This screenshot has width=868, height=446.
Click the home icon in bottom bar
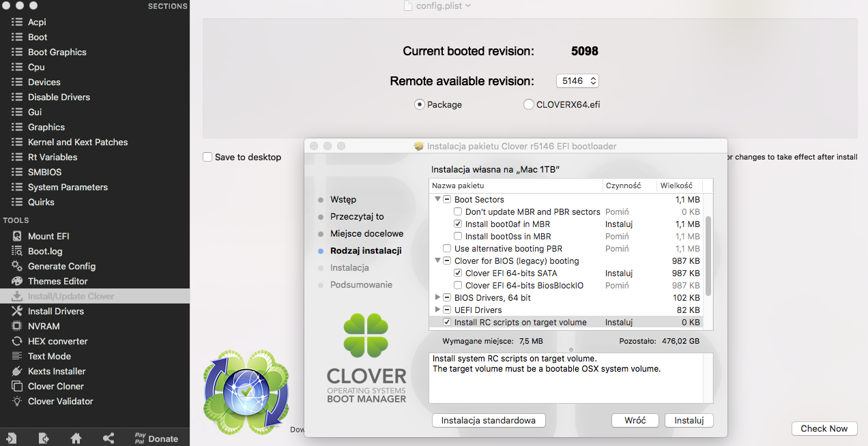tap(76, 438)
